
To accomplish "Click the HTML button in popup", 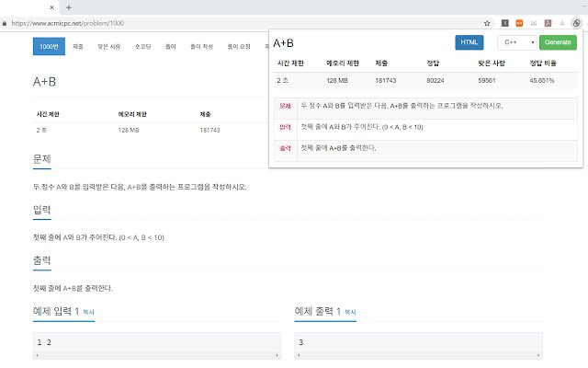I will pos(469,42).
